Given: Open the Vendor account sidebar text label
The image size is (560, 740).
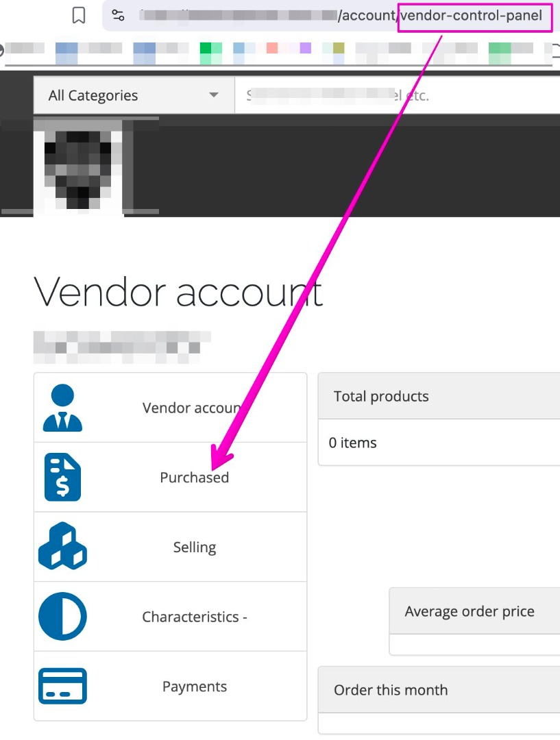Looking at the screenshot, I should (x=192, y=408).
